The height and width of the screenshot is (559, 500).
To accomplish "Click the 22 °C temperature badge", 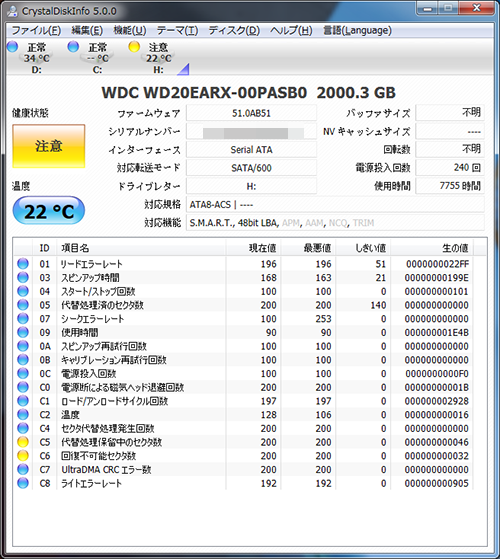I will pos(49,211).
